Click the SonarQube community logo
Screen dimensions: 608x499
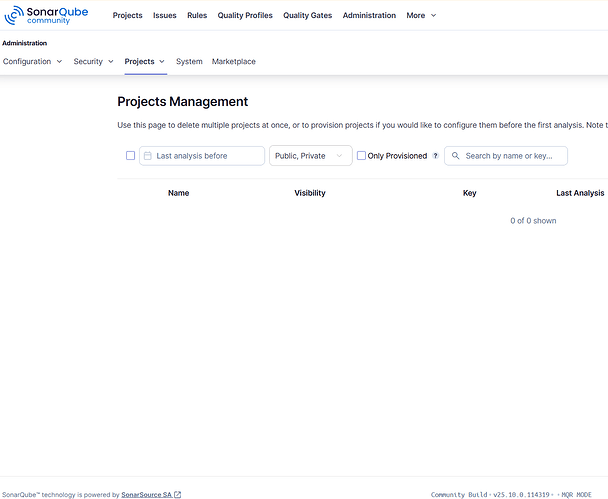pos(46,15)
